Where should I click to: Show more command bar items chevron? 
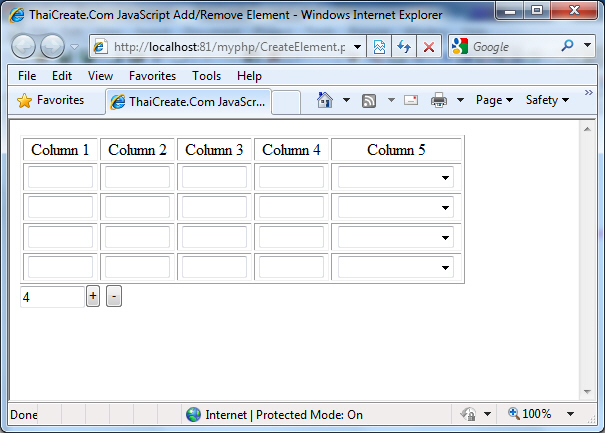click(588, 93)
